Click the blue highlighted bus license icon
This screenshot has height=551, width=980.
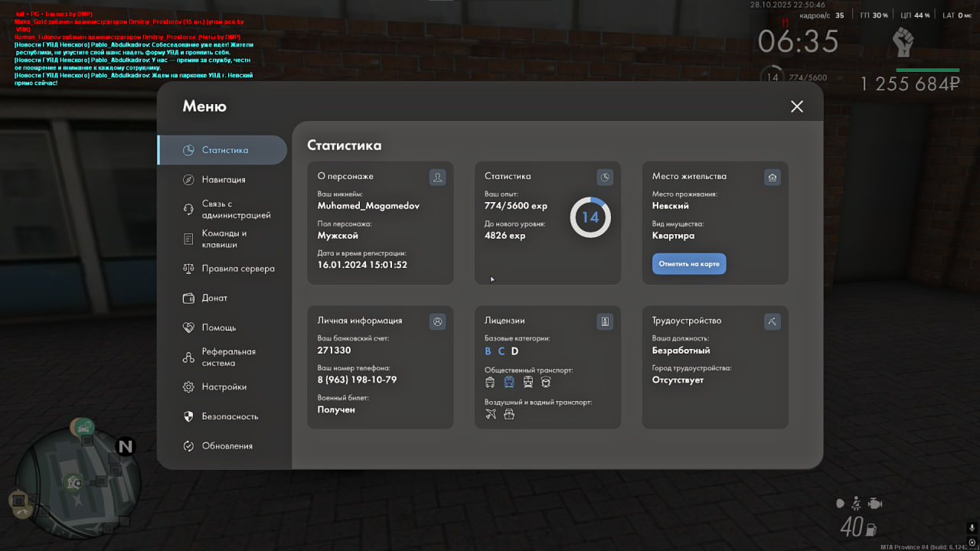(509, 382)
